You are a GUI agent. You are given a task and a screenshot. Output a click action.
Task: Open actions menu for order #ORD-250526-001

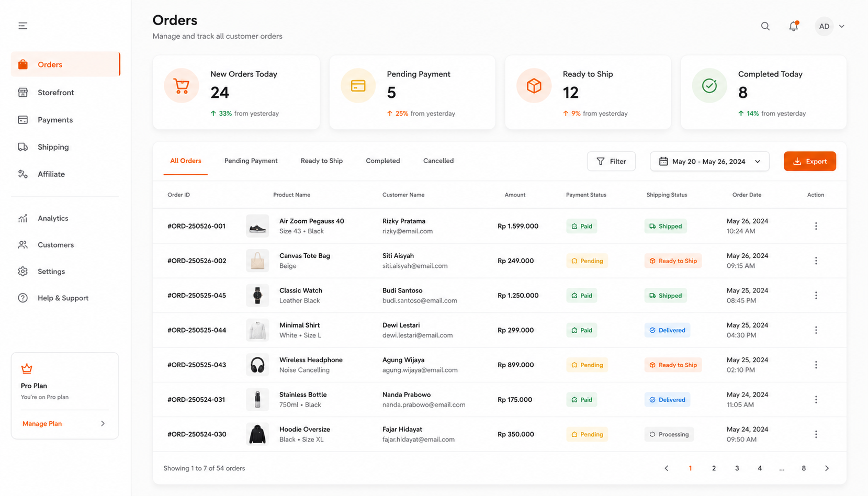816,226
